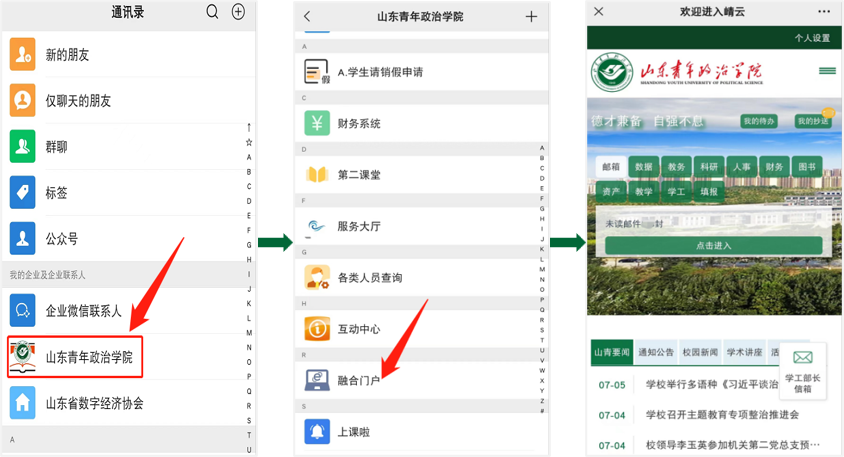
Task: Select the 科研 tab
Action: pos(709,167)
